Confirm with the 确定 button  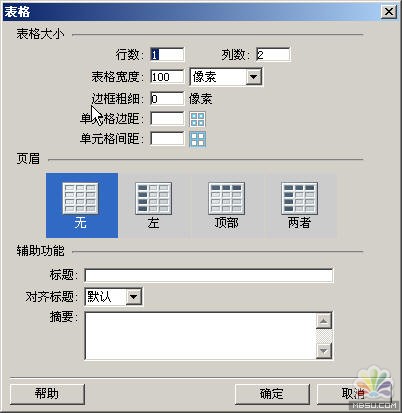pyautogui.click(x=272, y=394)
